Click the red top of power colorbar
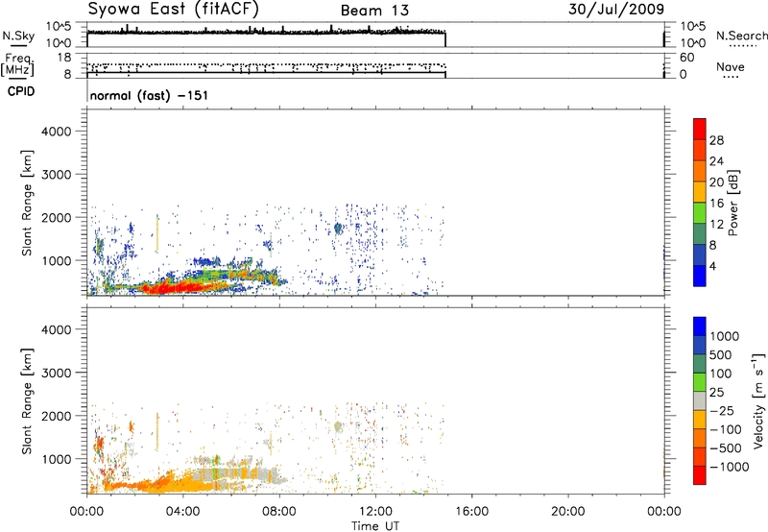768x532 pixels. (700, 129)
